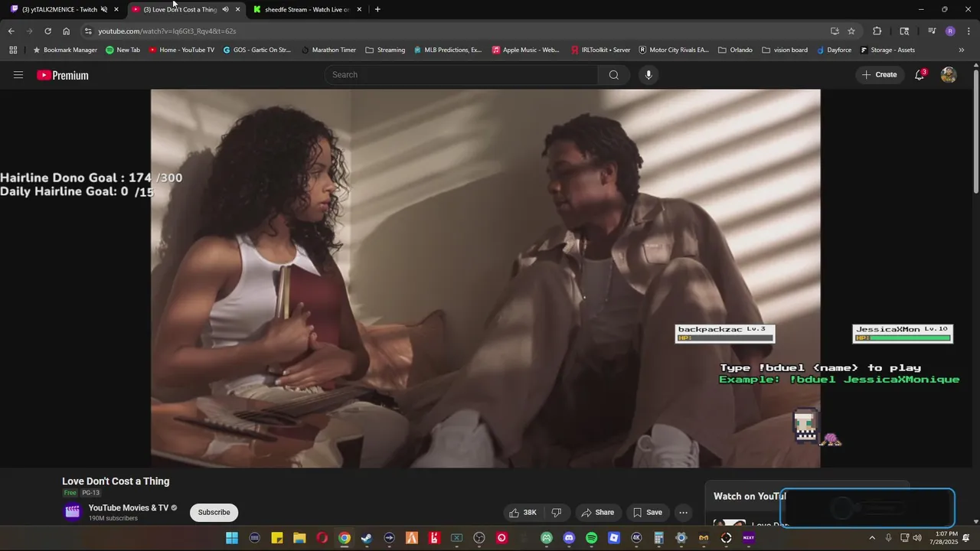This screenshot has height=551, width=980.
Task: Install or cast icon in address bar
Action: click(835, 31)
